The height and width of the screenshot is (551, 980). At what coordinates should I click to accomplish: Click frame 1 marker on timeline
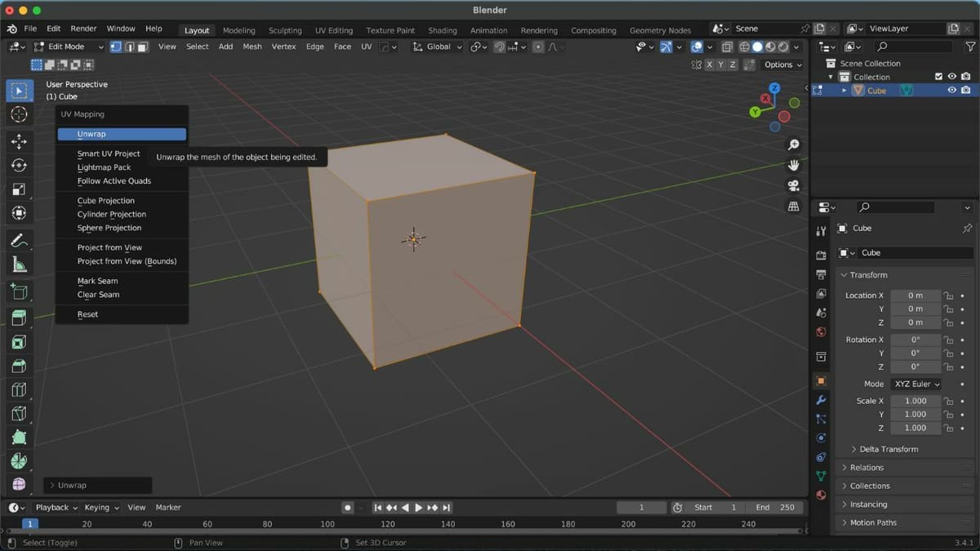[29, 524]
